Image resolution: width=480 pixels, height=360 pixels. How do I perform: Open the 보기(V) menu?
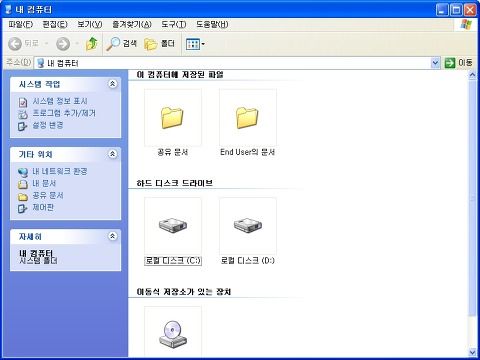(x=90, y=24)
